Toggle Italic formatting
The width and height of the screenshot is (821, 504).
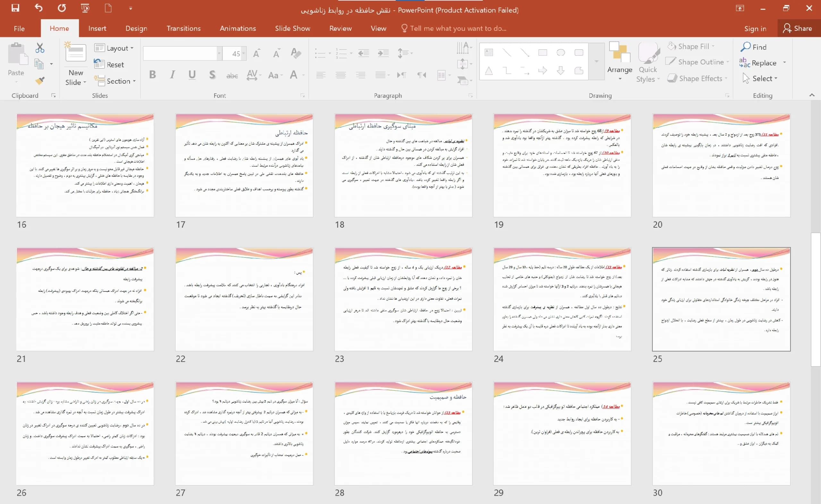tap(172, 75)
